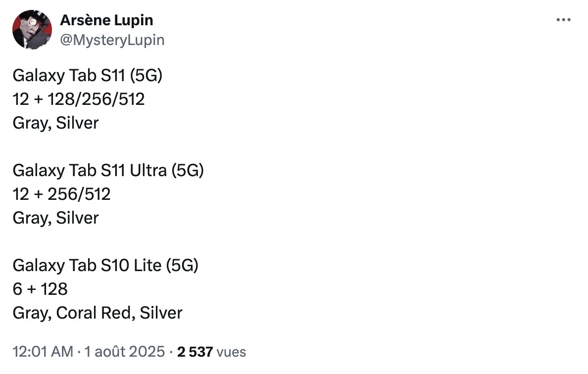Open the Arsène Lupin display name link

(x=106, y=20)
